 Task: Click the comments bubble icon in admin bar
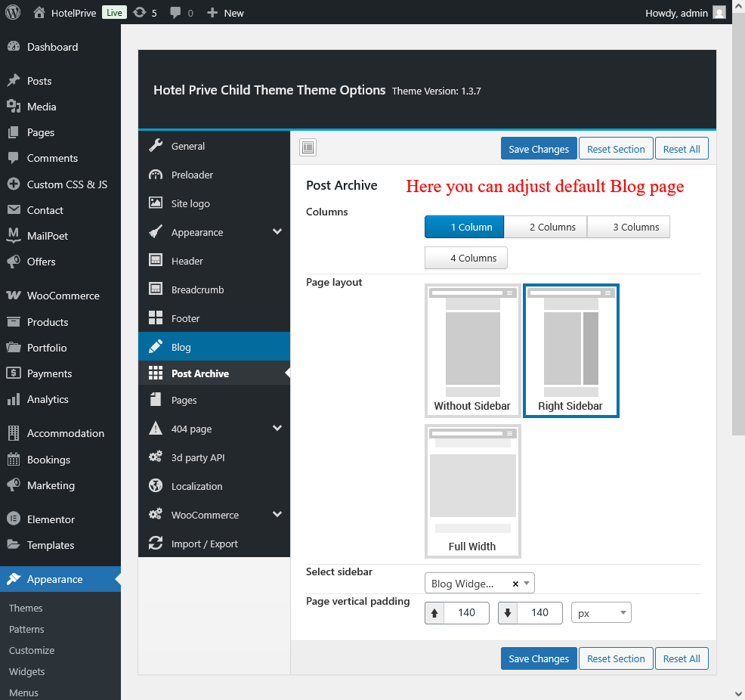click(176, 13)
